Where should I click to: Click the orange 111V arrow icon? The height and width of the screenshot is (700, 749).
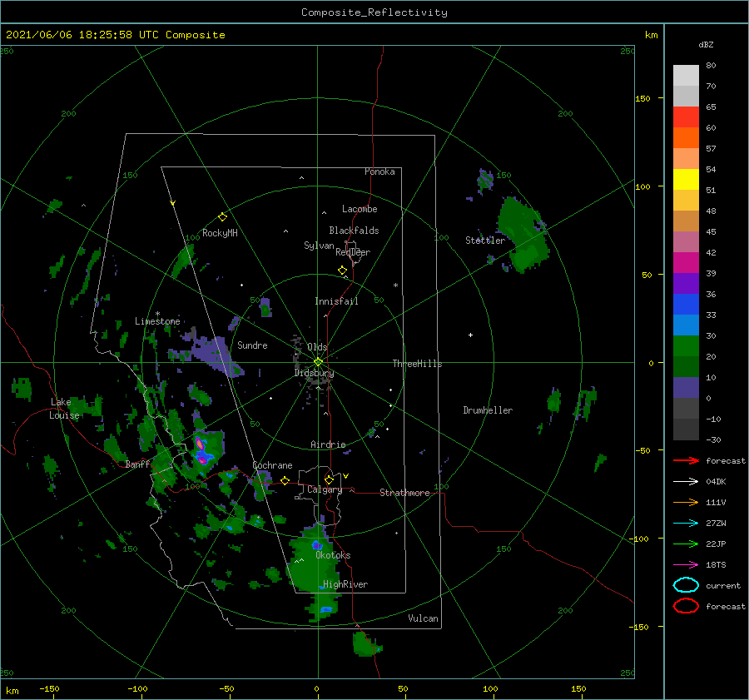click(686, 502)
